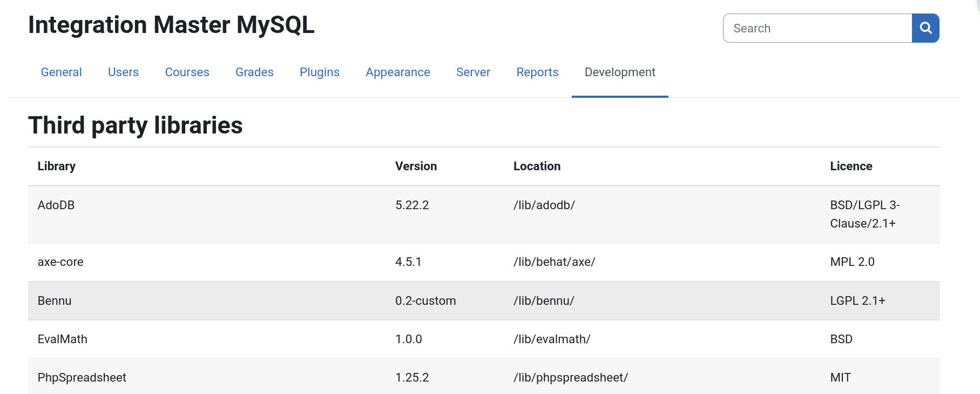This screenshot has height=394, width=980.
Task: Open the Courses tab
Action: click(x=187, y=72)
